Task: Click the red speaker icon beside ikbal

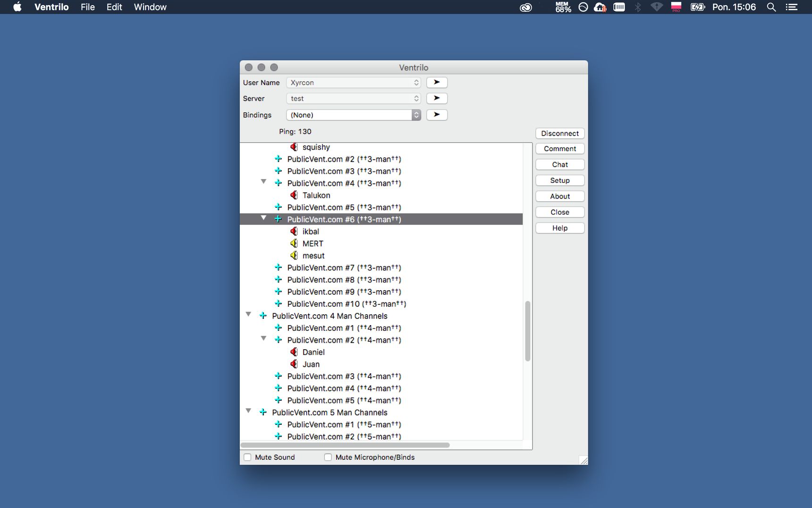Action: point(294,231)
